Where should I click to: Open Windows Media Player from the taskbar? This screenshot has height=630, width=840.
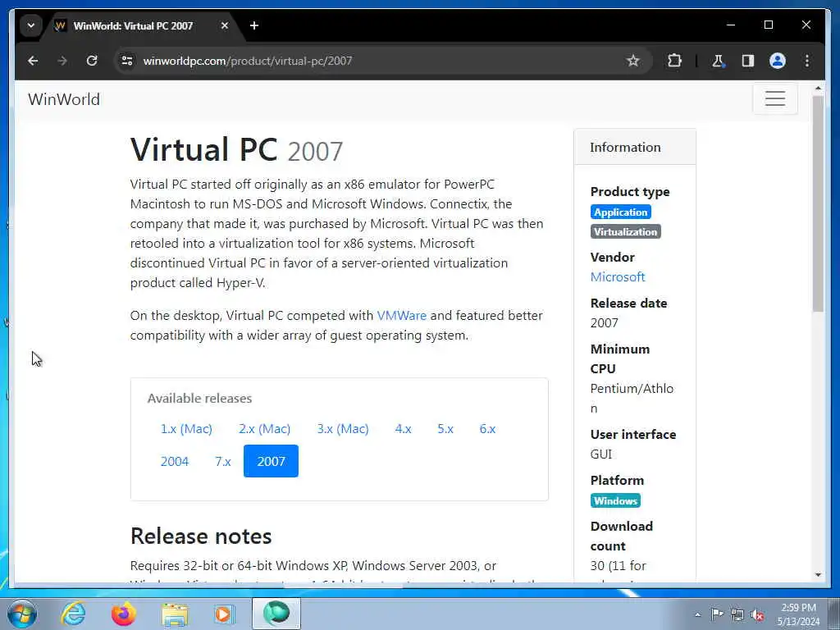tap(225, 614)
